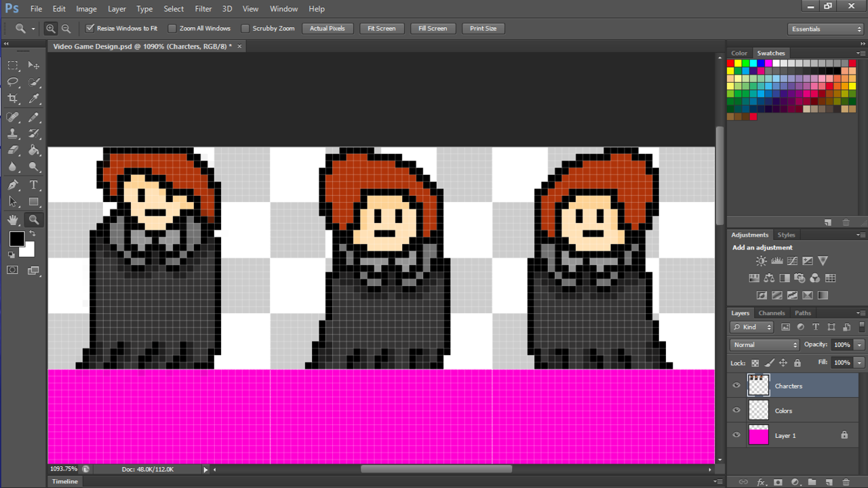
Task: Click the Zoom In mode icon
Action: [x=50, y=28]
